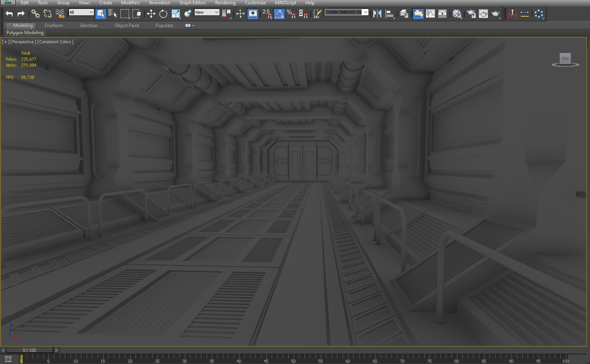590x364 pixels.
Task: Select the Select and Move tool
Action: coord(151,14)
